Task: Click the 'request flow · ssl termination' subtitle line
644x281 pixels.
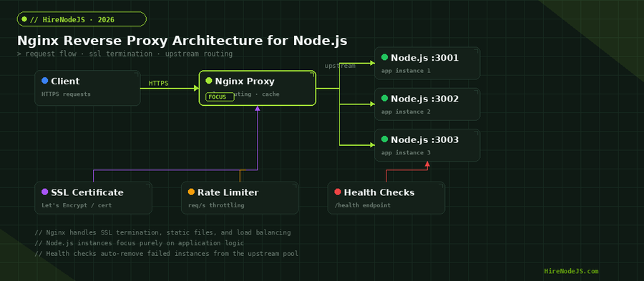Action: pos(125,54)
